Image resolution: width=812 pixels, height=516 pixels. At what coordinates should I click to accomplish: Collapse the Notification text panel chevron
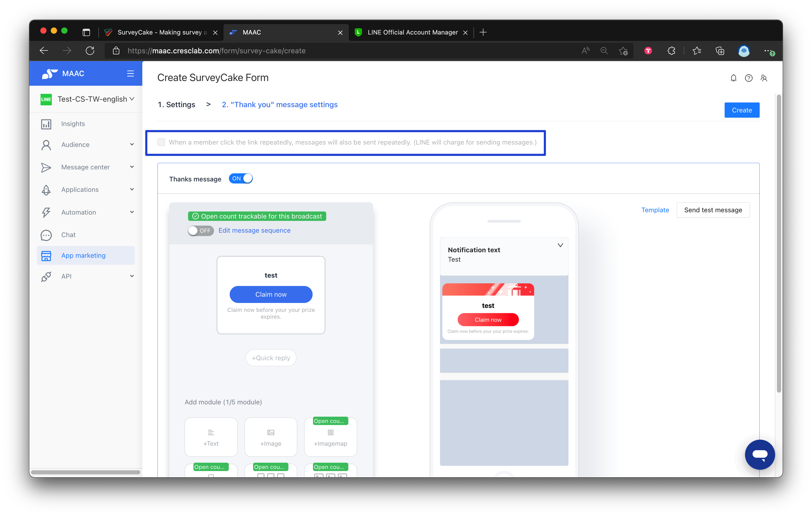(x=560, y=245)
